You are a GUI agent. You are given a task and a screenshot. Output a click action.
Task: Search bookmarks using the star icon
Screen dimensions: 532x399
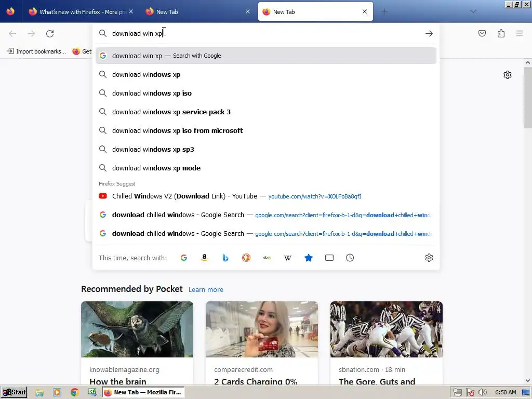tap(309, 258)
